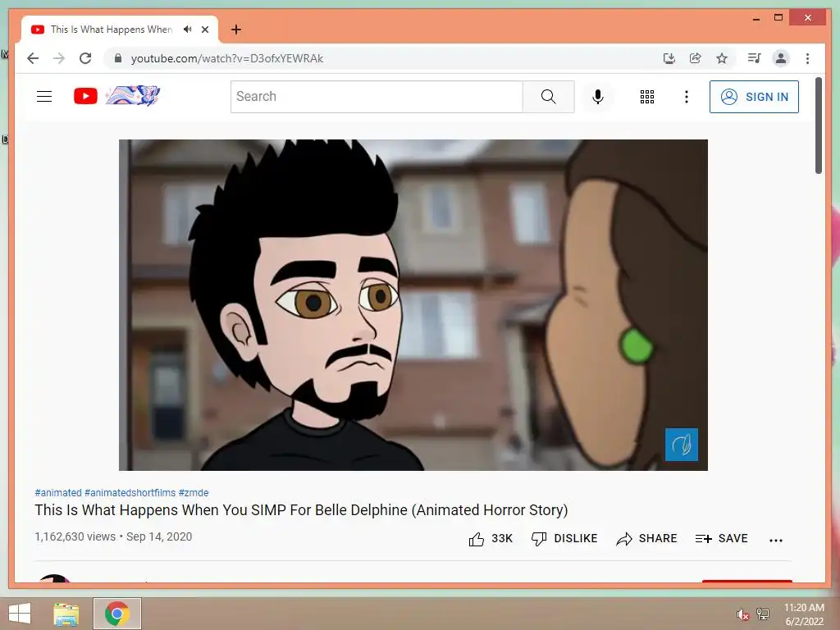Share this page from the address bar
This screenshot has height=630, width=840.
[696, 58]
